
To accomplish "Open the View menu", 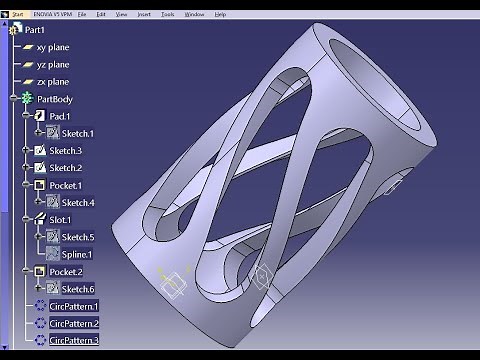I will 121,14.
